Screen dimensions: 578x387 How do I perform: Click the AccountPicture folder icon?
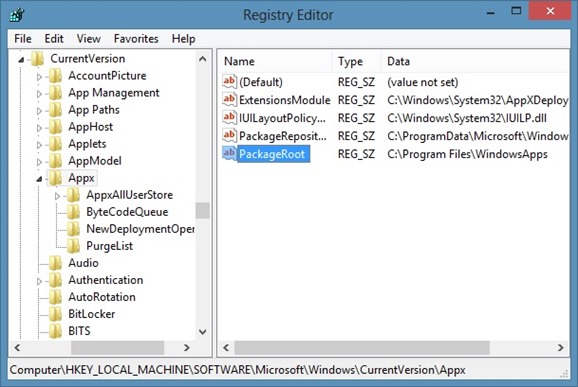coord(56,76)
